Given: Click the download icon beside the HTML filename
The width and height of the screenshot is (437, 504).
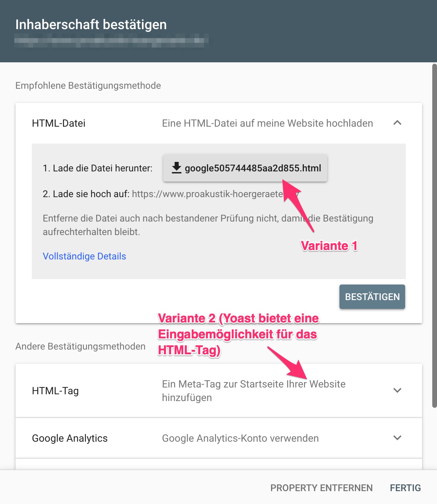Looking at the screenshot, I should click(x=176, y=168).
